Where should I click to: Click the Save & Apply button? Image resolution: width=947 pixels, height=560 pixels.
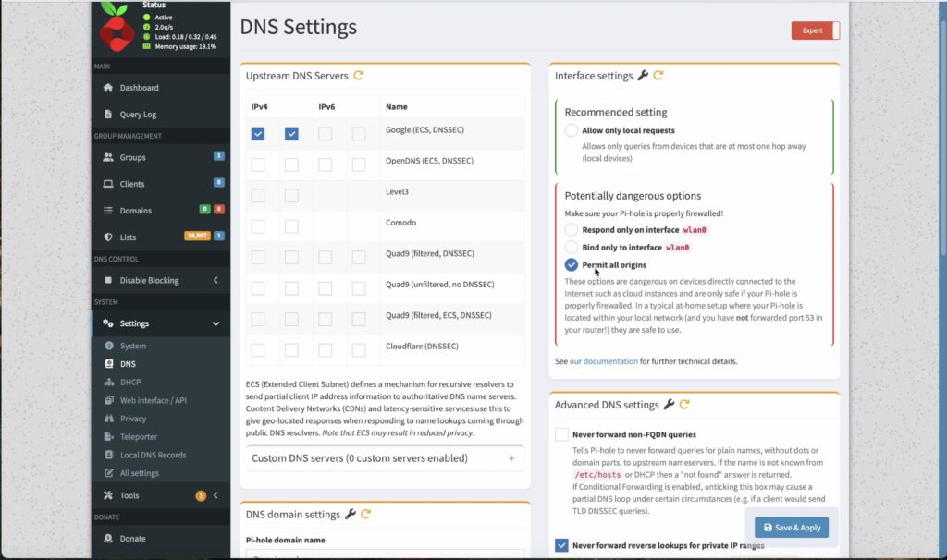tap(792, 526)
